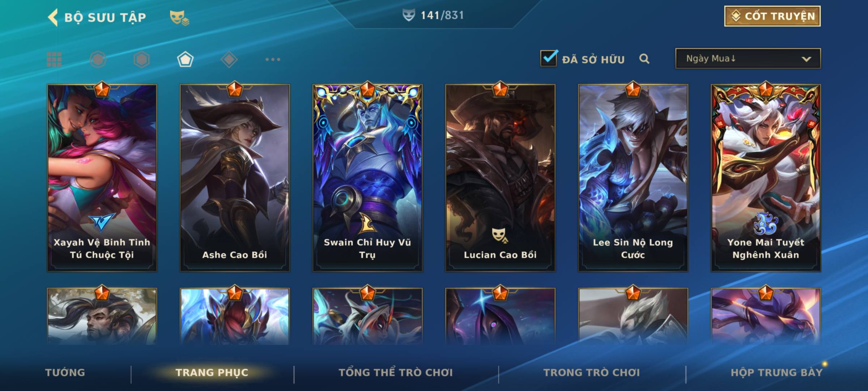Select the second hexagon rarity filter icon
This screenshot has height=391, width=868.
pos(141,59)
